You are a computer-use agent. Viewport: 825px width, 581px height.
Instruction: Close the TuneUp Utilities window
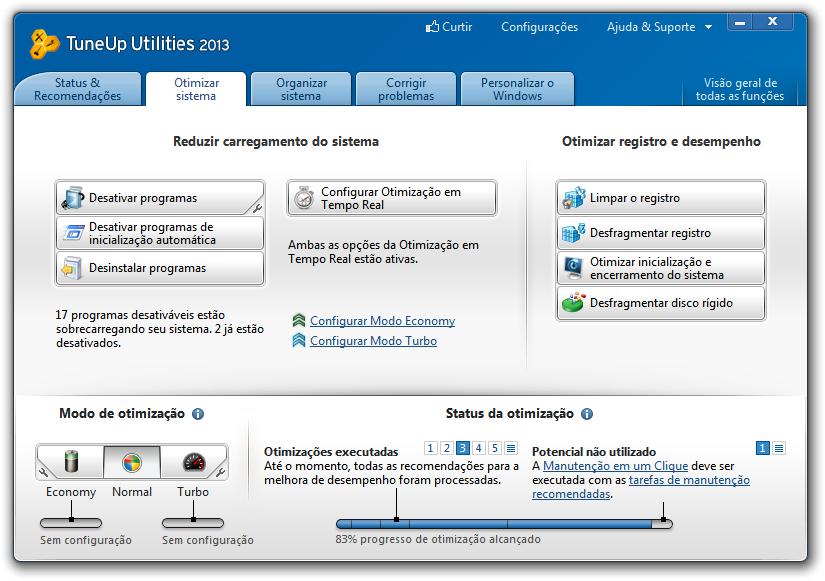773,22
